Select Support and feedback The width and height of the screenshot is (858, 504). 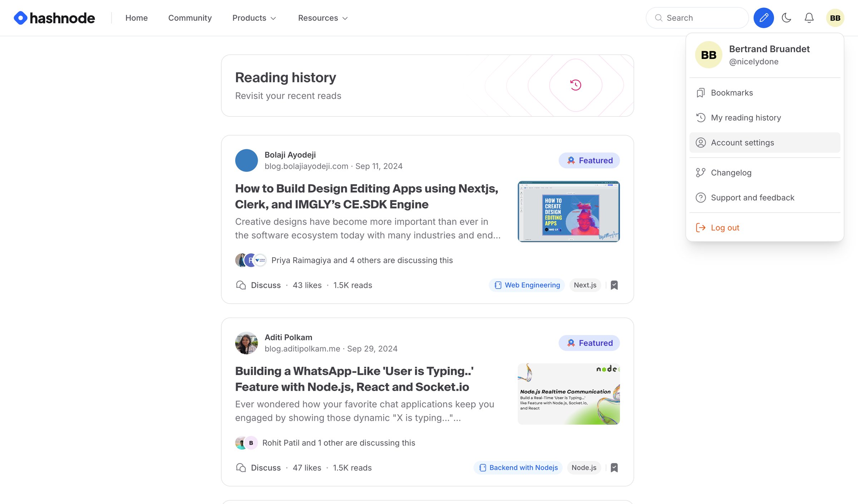click(765, 198)
